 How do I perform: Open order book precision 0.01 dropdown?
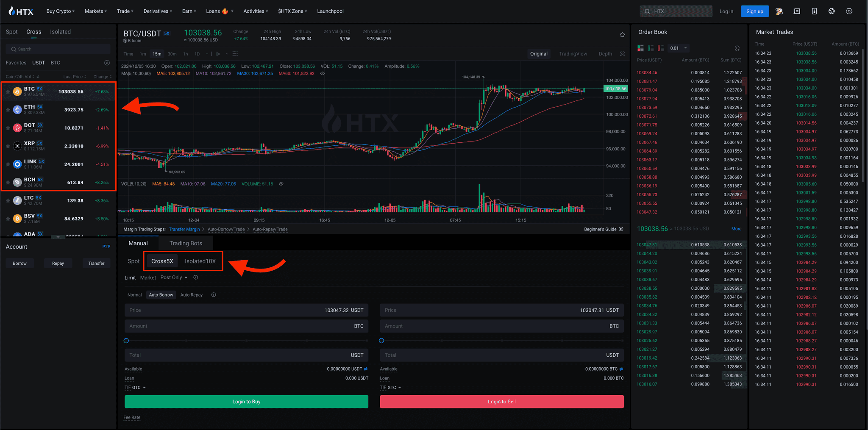[678, 48]
